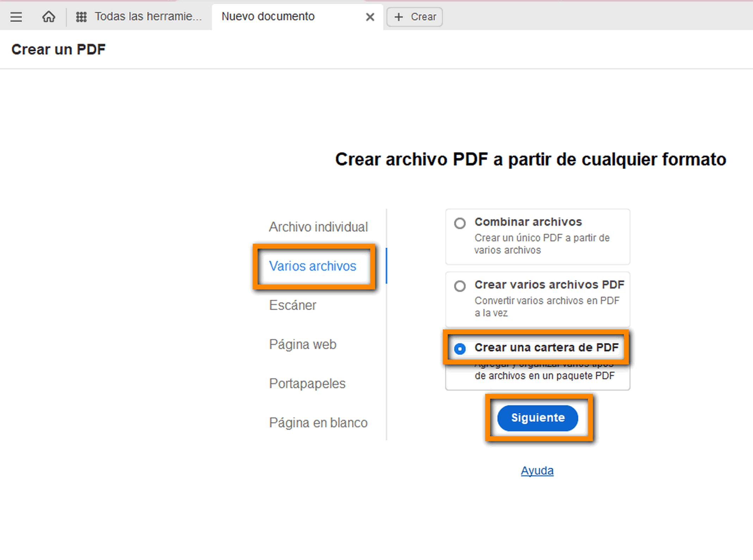
Task: Click the plus icon beside Crear
Action: coord(398,17)
